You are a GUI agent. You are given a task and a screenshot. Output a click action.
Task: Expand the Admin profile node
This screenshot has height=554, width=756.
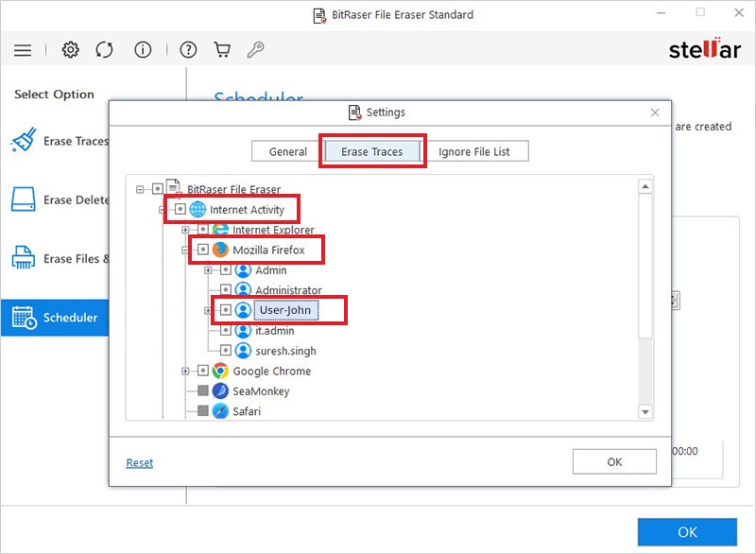coord(208,270)
